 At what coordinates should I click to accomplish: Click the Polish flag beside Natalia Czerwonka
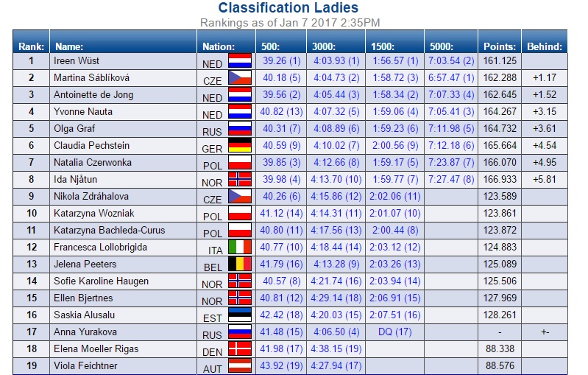tap(240, 163)
